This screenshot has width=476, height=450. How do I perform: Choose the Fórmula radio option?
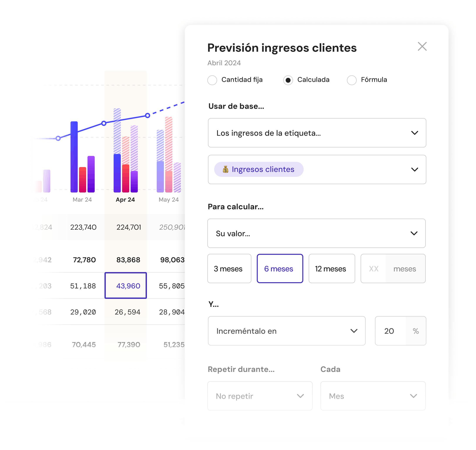(352, 80)
